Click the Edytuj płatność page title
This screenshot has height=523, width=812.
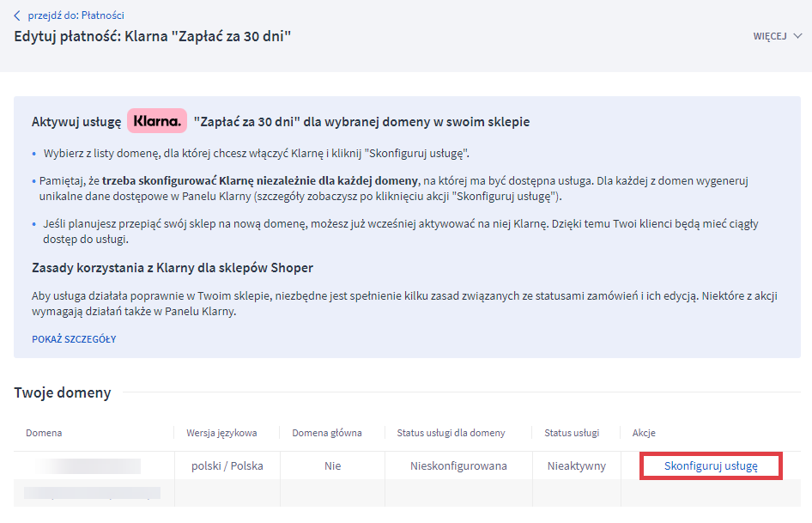tap(153, 37)
